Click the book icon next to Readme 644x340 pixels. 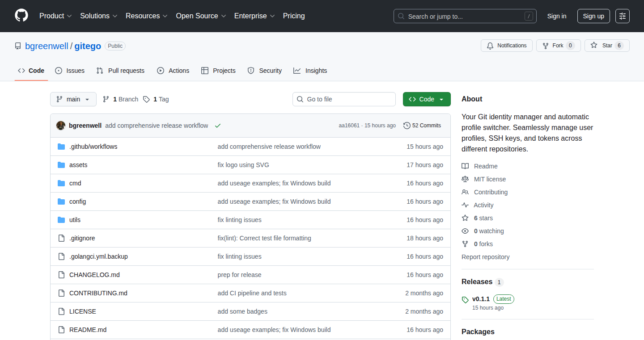coord(465,166)
